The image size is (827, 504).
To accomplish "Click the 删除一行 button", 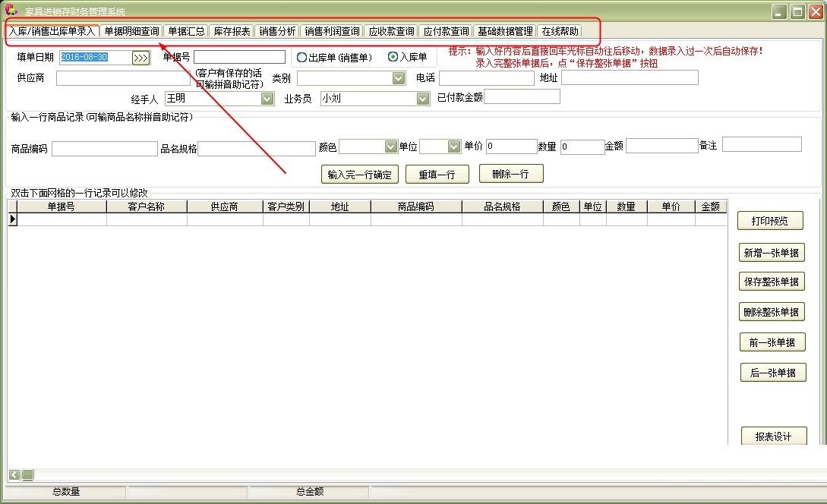I will pos(511,174).
